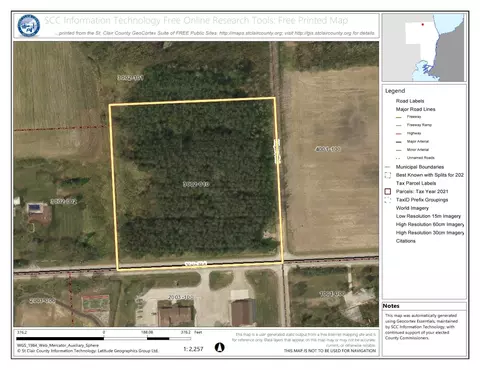This screenshot has width=480, height=370.
Task: Click parcel label '3002-101' at upper left
Action: click(130, 78)
